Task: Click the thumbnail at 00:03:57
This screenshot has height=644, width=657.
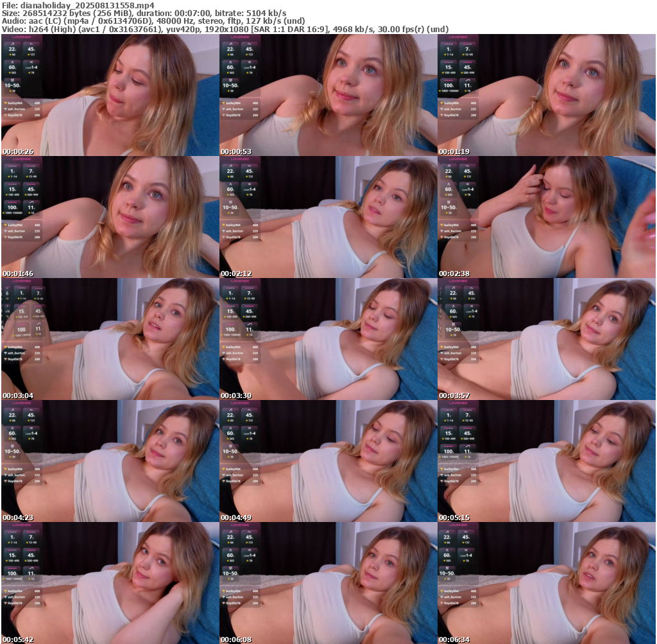Action: pyautogui.click(x=546, y=339)
